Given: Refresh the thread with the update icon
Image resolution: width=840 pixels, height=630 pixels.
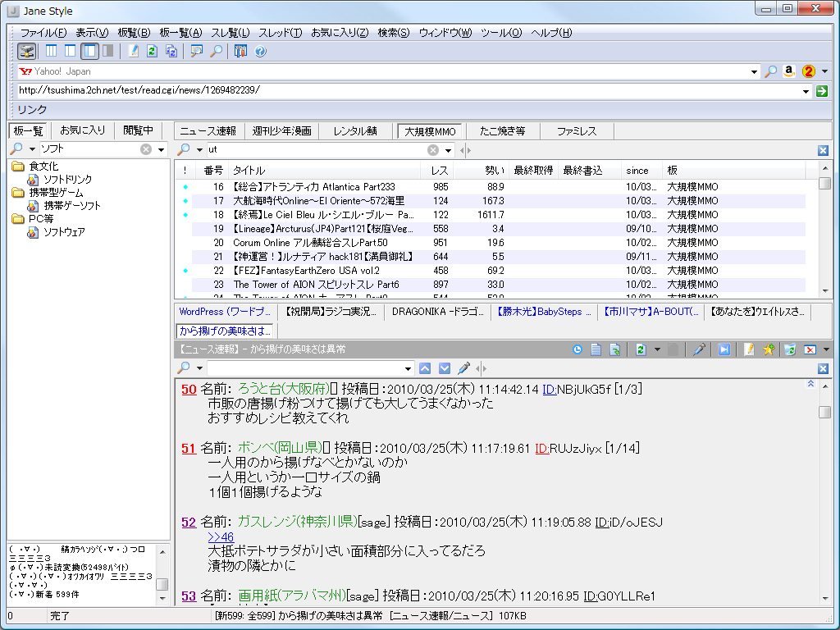Looking at the screenshot, I should [x=641, y=349].
